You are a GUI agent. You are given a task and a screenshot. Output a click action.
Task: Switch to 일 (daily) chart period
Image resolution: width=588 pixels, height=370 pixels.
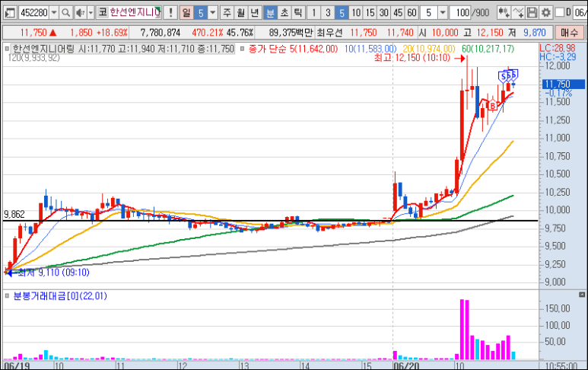point(186,13)
